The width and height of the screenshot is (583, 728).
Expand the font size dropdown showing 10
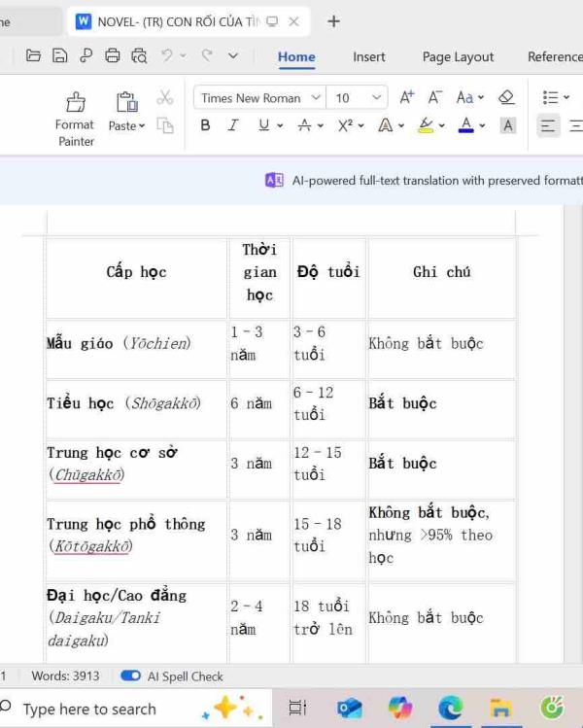(x=376, y=98)
